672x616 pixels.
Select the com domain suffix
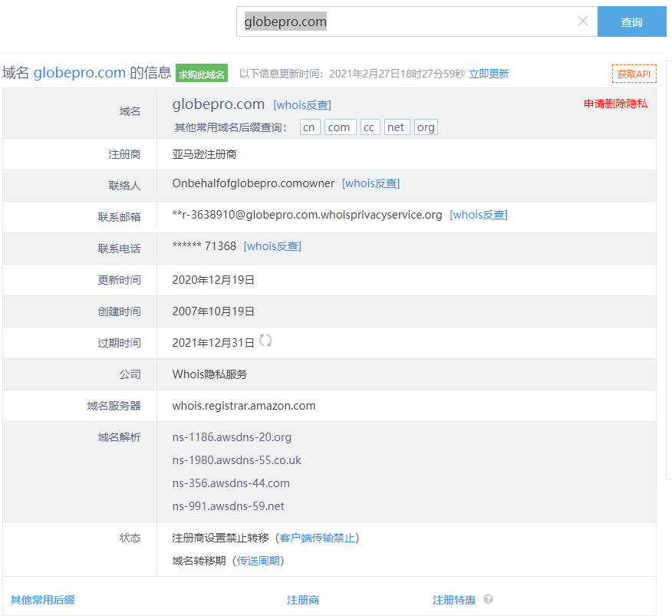[339, 127]
